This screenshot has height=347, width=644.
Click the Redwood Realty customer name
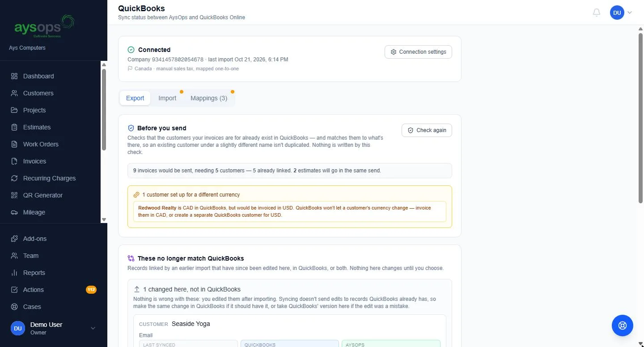tap(157, 208)
